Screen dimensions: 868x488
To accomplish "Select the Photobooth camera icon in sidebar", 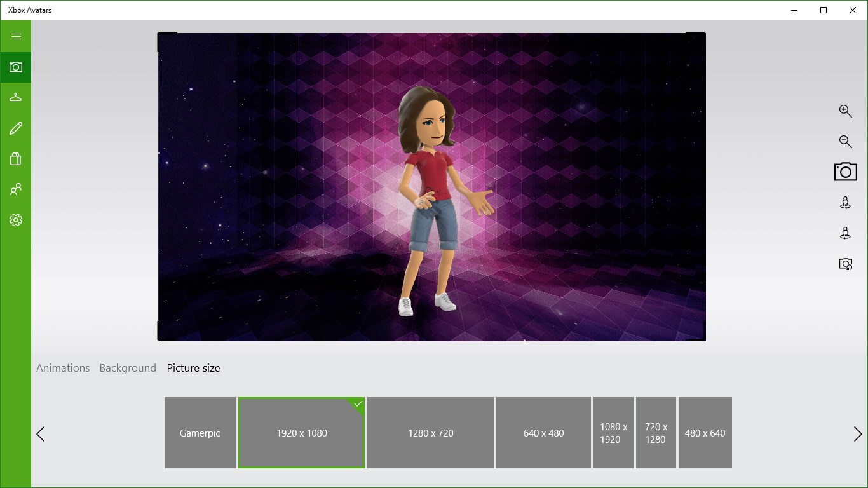I will point(15,67).
